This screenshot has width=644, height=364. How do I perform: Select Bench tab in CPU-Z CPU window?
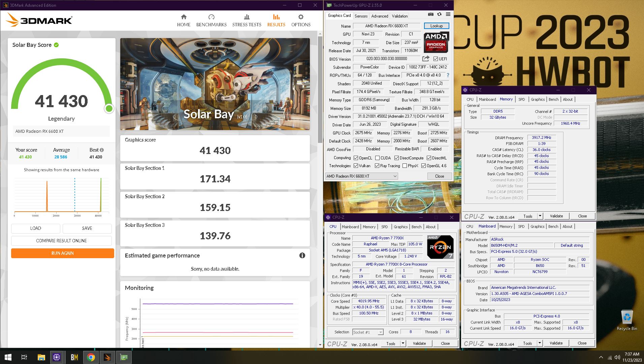click(416, 227)
